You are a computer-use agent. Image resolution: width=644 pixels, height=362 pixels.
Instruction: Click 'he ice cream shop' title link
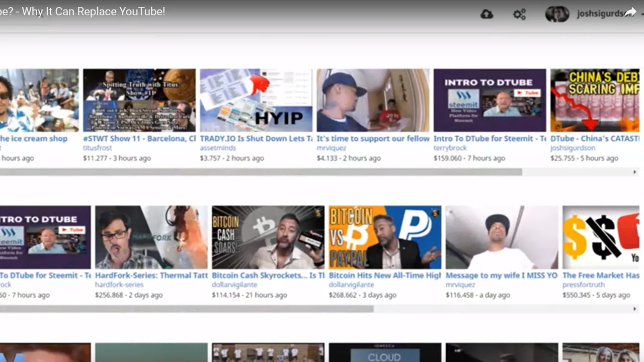tap(34, 138)
